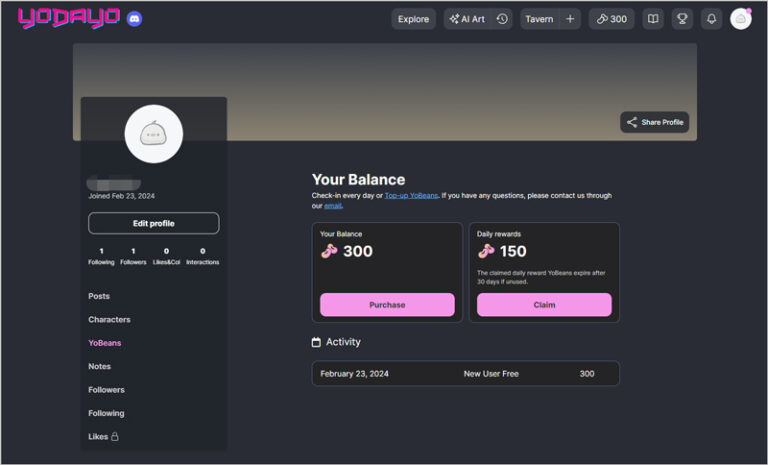The image size is (768, 465).
Task: Click the Edit profile button
Action: pos(154,223)
